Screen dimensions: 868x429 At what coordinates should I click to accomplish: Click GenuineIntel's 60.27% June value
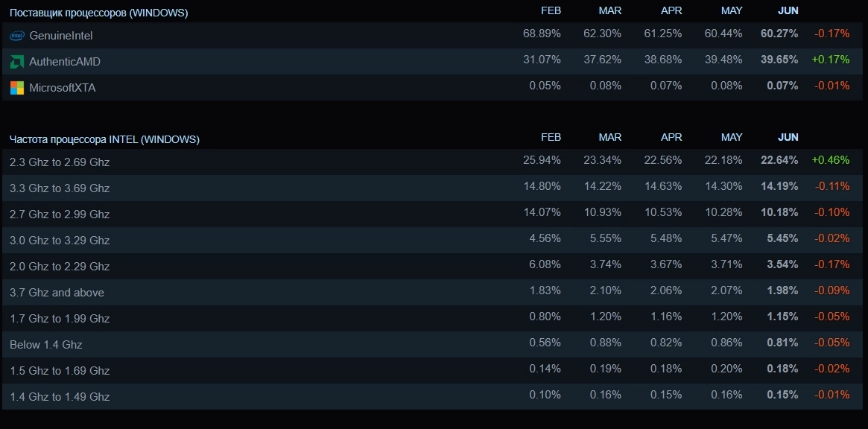pyautogui.click(x=779, y=34)
